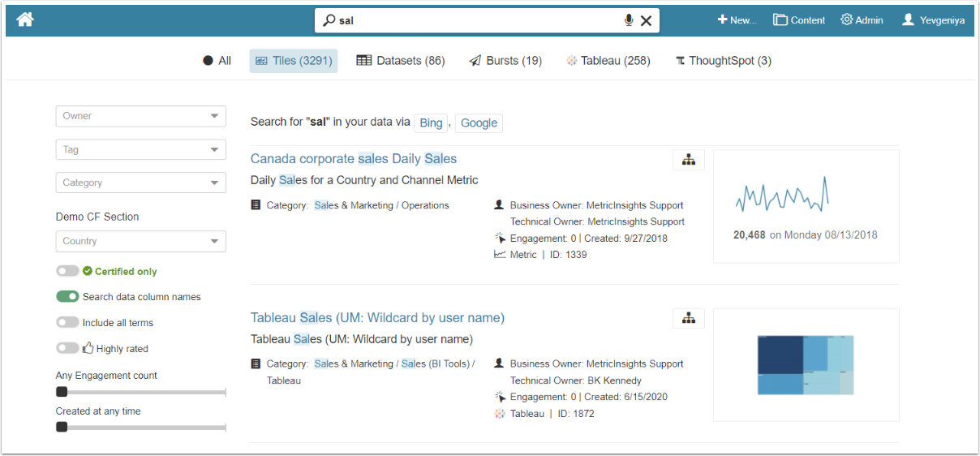Open the Content folder menu

point(799,20)
